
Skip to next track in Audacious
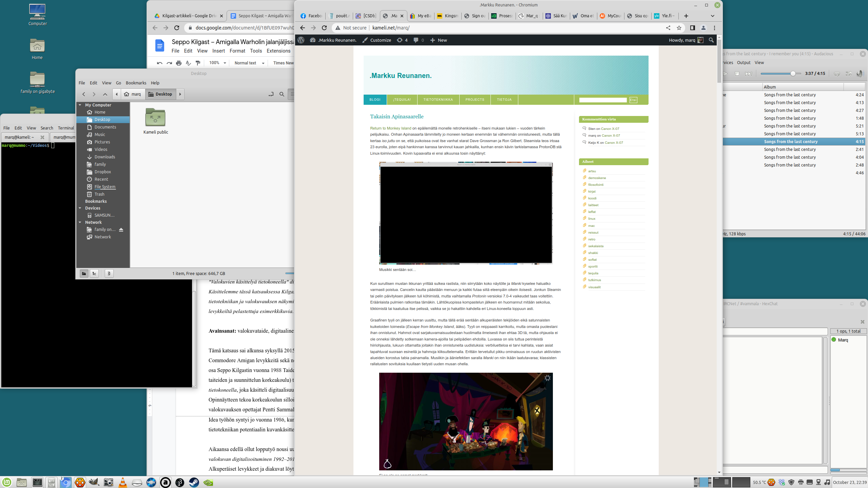748,74
